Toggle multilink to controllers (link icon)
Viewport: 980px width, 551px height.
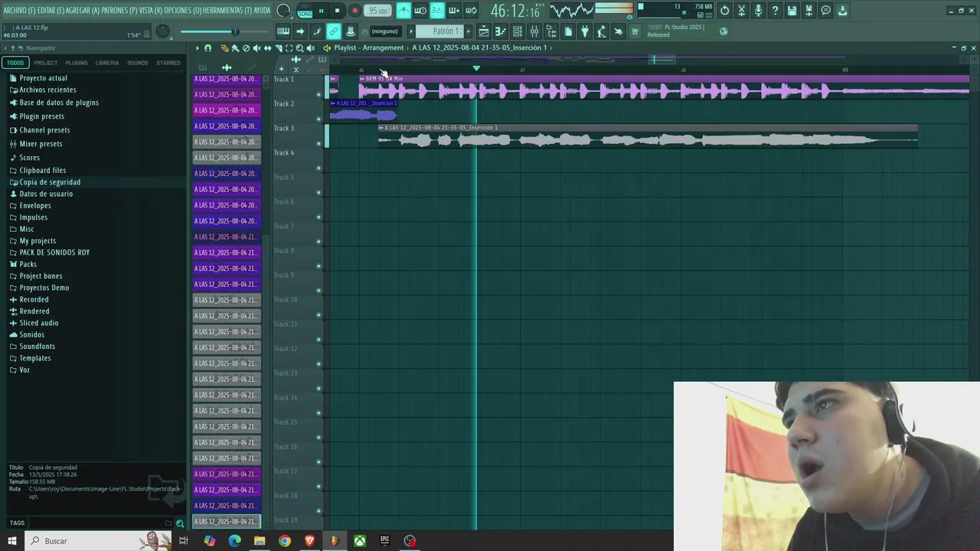(x=334, y=31)
